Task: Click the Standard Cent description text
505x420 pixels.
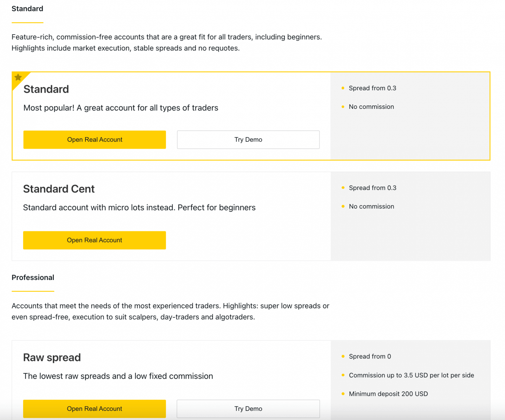Action: pos(139,207)
